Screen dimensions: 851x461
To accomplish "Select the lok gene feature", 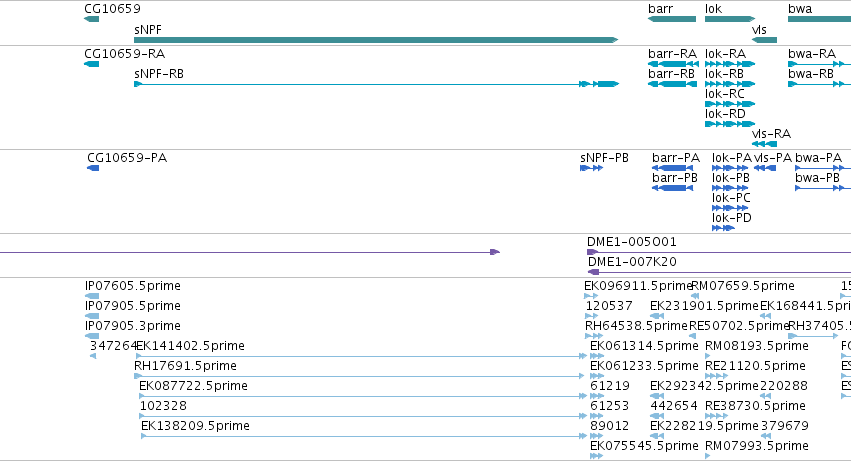I will pos(730,19).
